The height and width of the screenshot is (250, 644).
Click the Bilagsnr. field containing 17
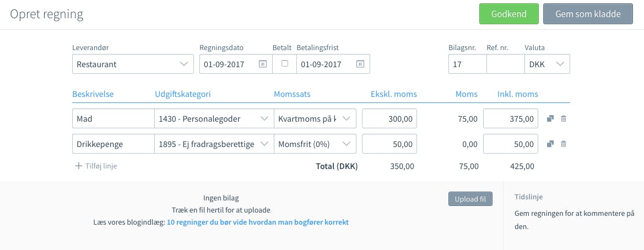click(467, 64)
